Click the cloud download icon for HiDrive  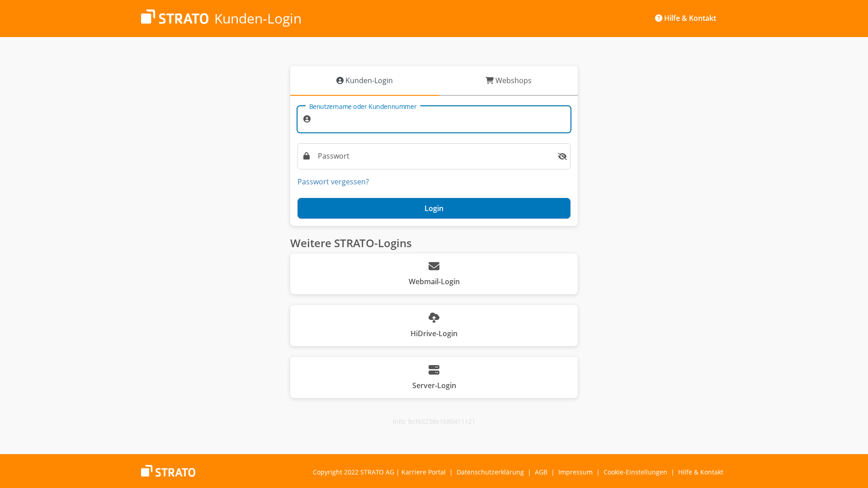tap(434, 318)
